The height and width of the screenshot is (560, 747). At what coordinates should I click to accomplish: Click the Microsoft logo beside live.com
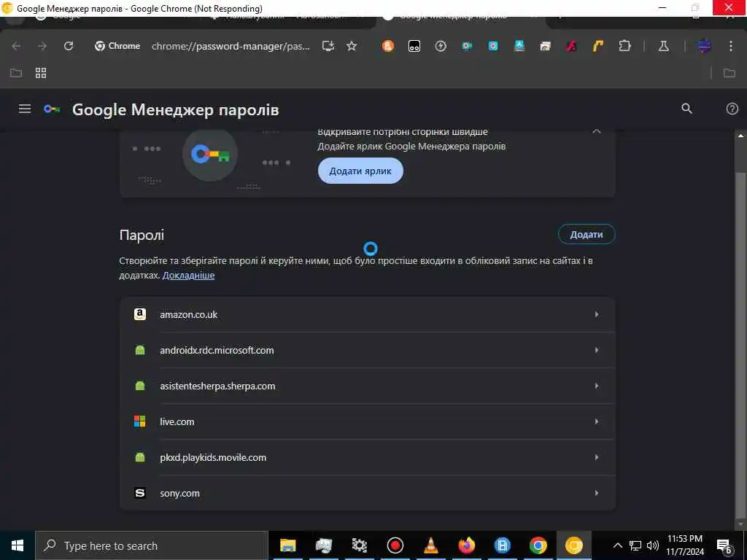(x=139, y=421)
